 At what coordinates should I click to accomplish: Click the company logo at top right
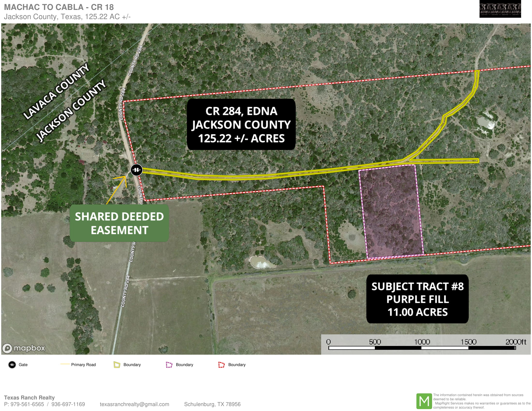(500, 9)
